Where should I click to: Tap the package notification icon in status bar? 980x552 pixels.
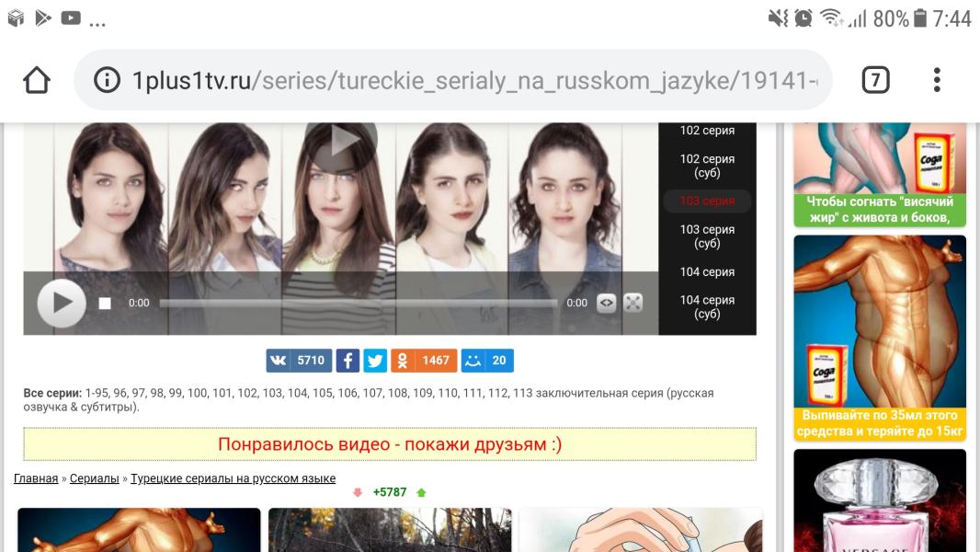pyautogui.click(x=16, y=17)
